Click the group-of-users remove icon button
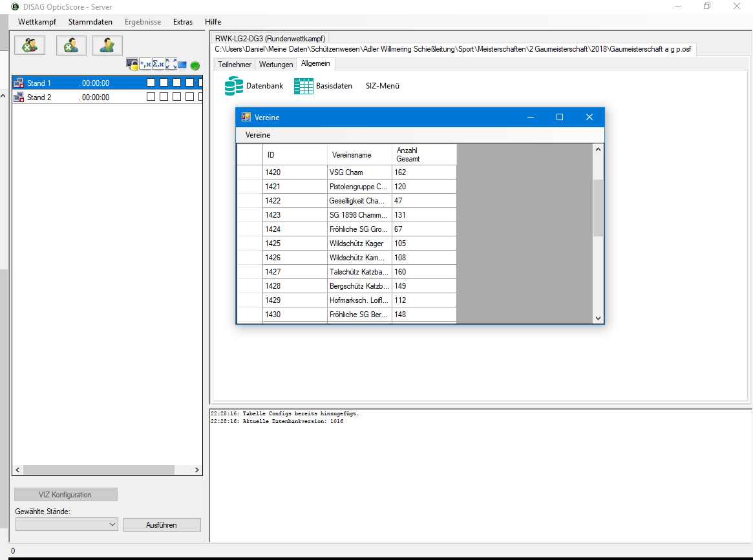753x560 pixels. [29, 45]
